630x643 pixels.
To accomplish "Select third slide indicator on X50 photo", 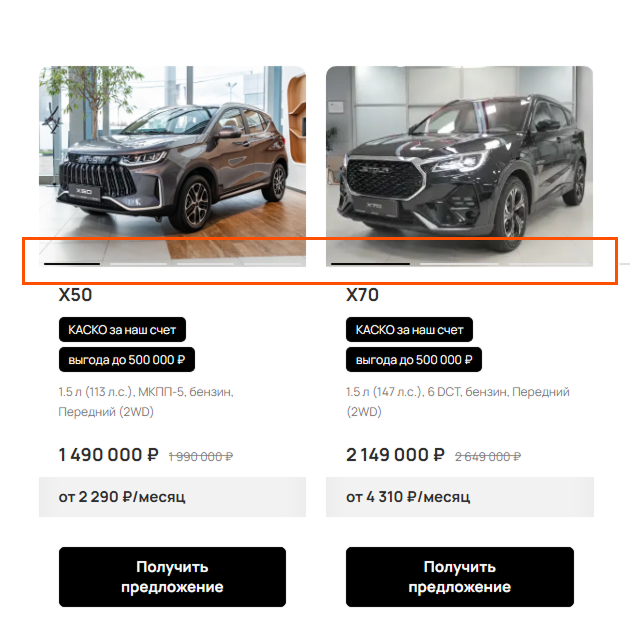I will pyautogui.click(x=205, y=264).
